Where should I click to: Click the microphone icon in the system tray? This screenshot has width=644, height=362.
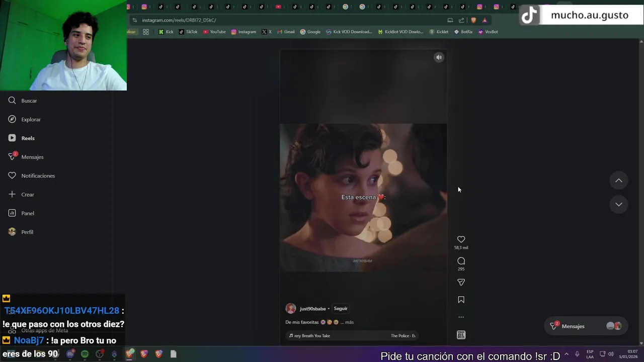click(x=577, y=354)
